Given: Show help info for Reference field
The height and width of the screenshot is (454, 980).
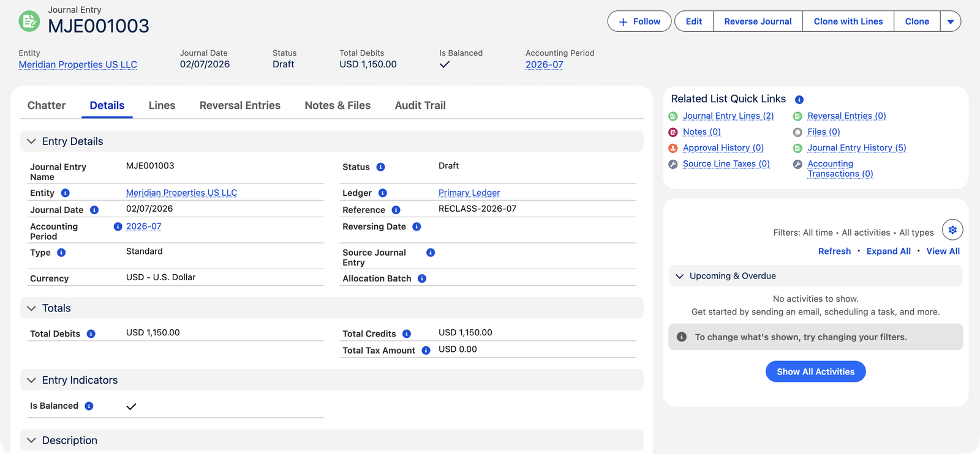Looking at the screenshot, I should [396, 210].
